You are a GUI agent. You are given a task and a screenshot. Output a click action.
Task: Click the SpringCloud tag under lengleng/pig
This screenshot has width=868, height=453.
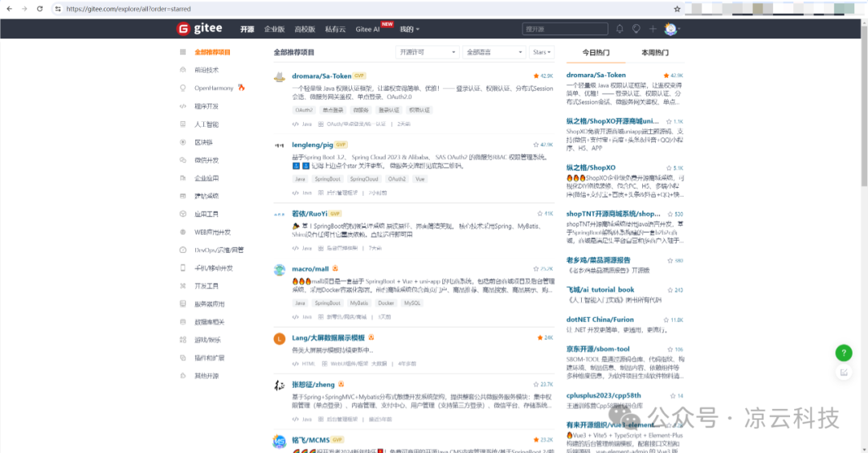pos(364,179)
